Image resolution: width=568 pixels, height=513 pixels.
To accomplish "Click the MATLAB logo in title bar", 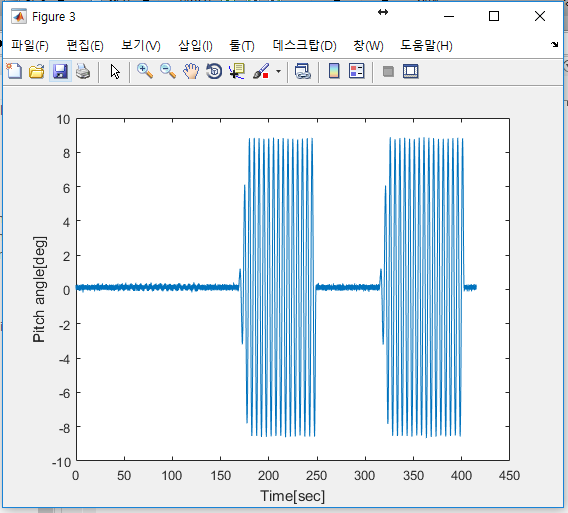I will [x=19, y=16].
